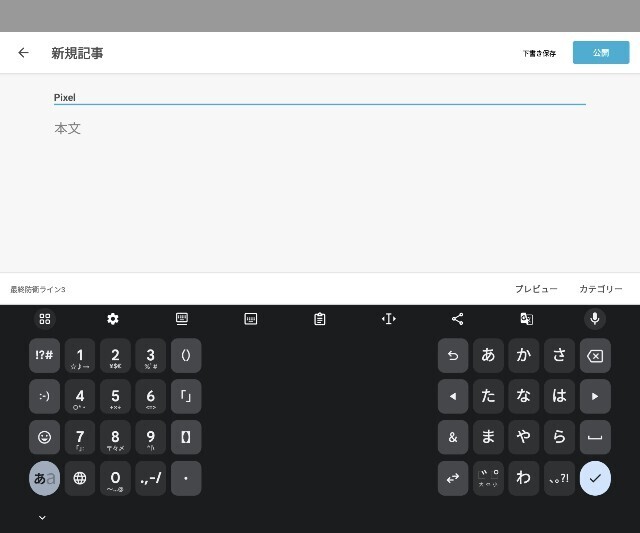Tap the は kana key
Viewport: 640px width, 533px height.
pos(559,396)
